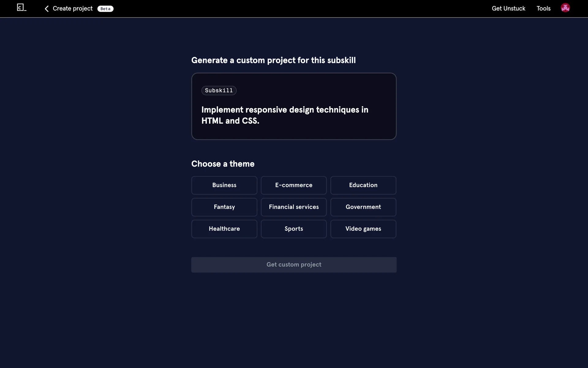Open the Get Unstuck menu

click(x=508, y=9)
